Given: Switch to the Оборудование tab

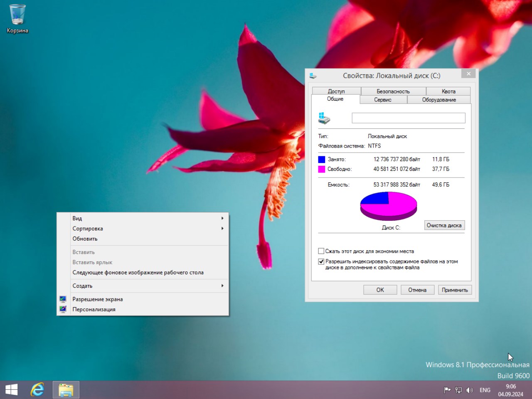Looking at the screenshot, I should (x=439, y=100).
